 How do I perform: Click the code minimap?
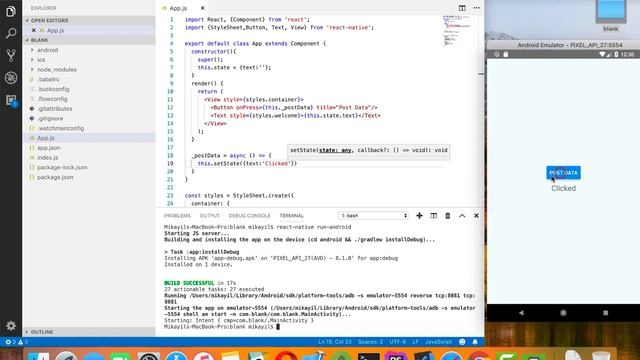click(457, 31)
